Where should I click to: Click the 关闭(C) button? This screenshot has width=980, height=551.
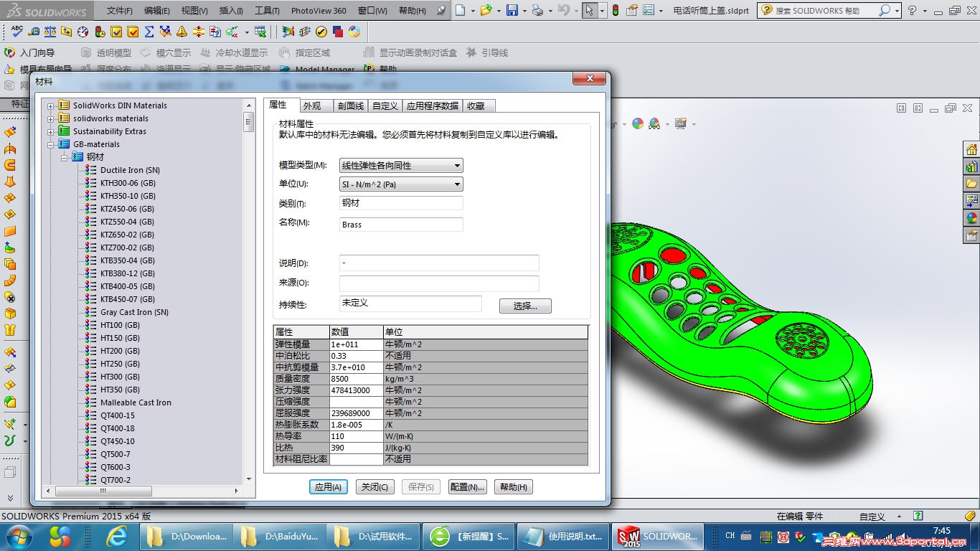tap(374, 487)
